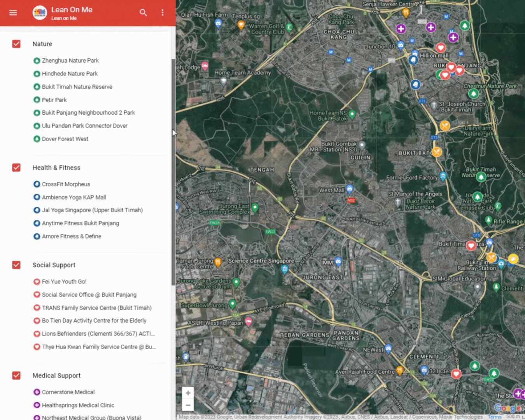Click Jurong East Swimming Complex pin
This screenshot has width=525, height=420.
[255, 208]
